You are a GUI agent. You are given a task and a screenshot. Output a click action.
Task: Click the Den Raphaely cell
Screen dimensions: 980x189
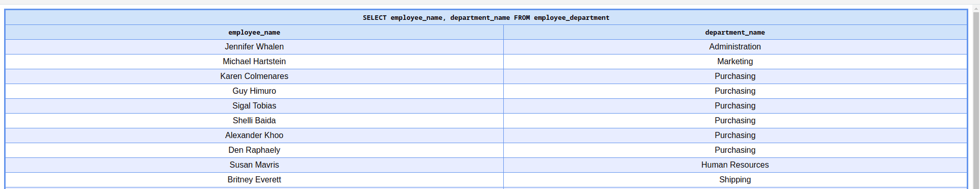(x=254, y=150)
